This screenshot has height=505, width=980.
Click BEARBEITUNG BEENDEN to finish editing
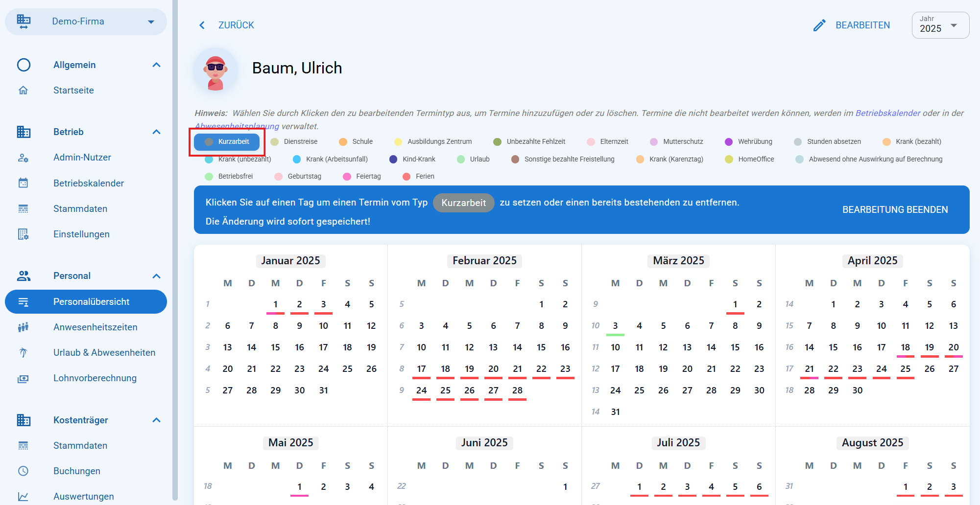click(895, 209)
